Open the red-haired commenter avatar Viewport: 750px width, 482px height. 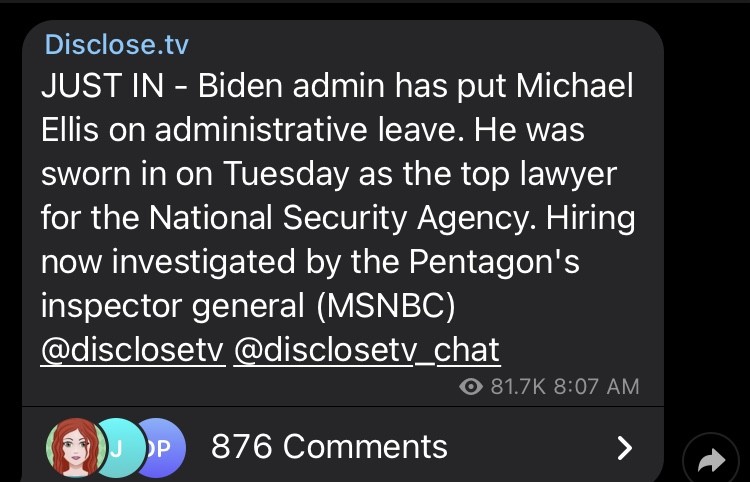tap(75, 446)
